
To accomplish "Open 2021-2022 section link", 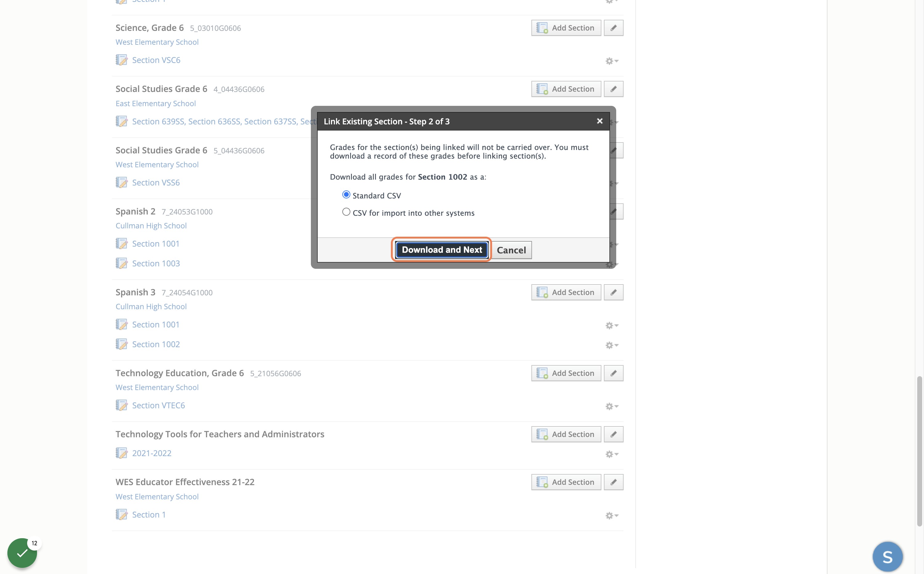I will pos(152,453).
